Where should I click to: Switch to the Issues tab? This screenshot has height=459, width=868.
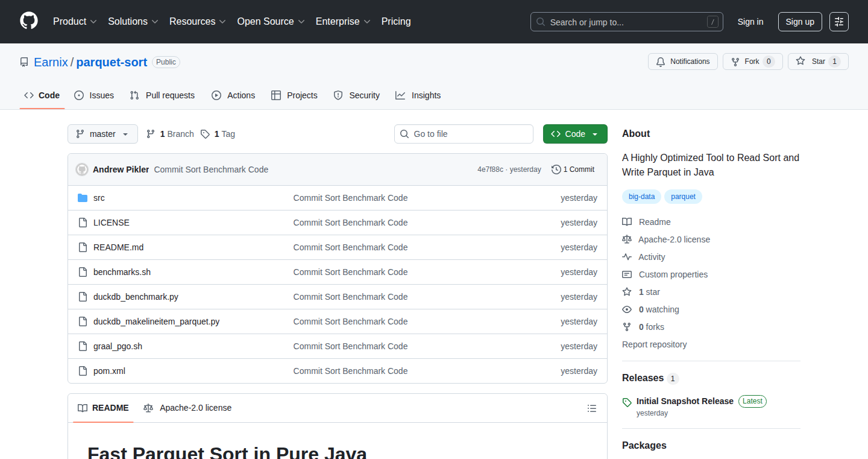click(94, 95)
